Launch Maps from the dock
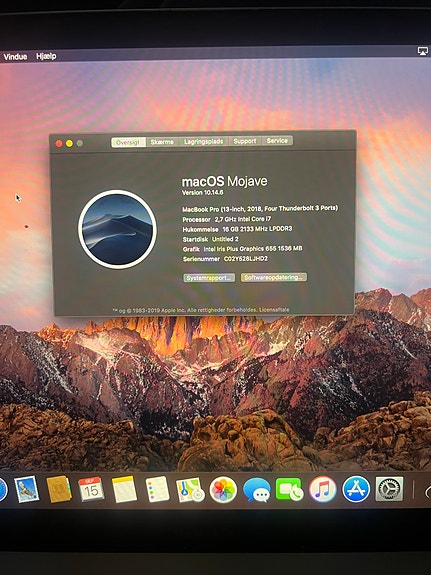Viewport: 431px width, 575px height. point(190,490)
